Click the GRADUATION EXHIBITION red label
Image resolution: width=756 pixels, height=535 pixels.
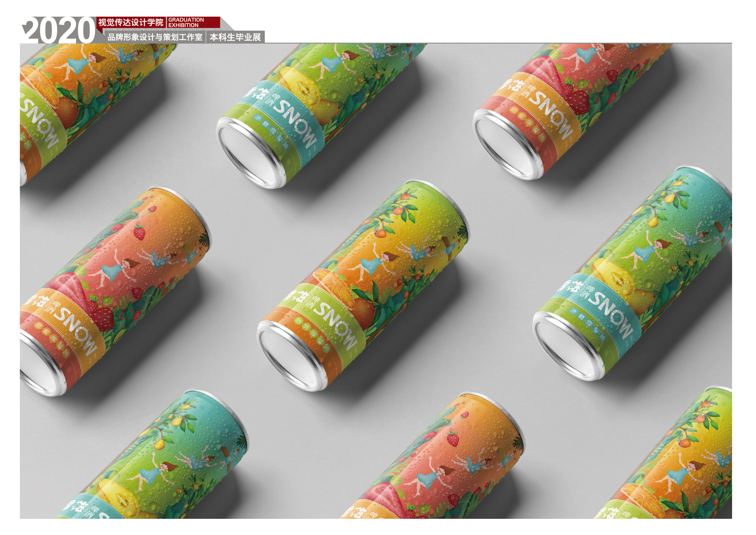(186, 22)
